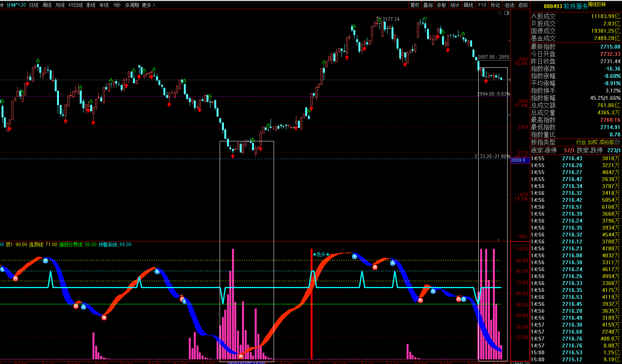Click the A股成交 value 11183.99亿
The width and height of the screenshot is (622, 364).
pos(606,16)
